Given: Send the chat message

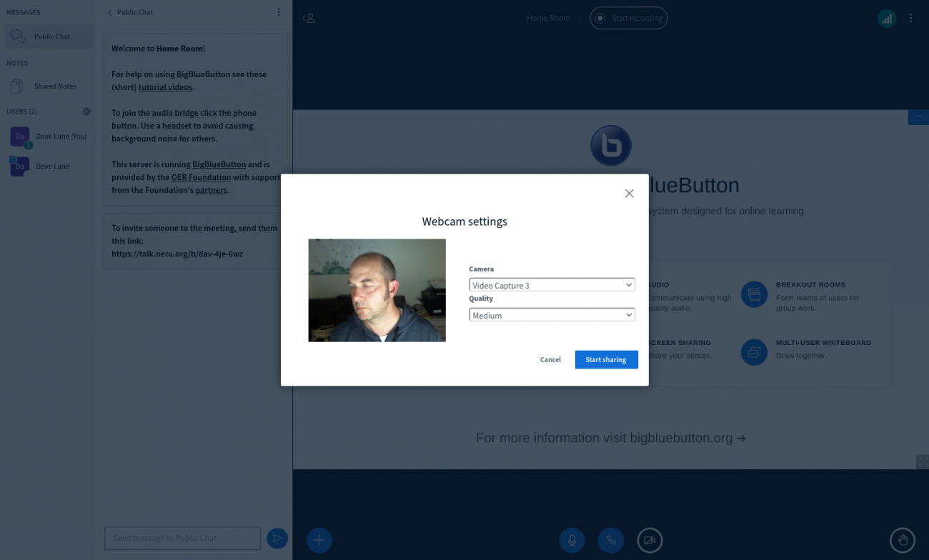Looking at the screenshot, I should pyautogui.click(x=277, y=539).
